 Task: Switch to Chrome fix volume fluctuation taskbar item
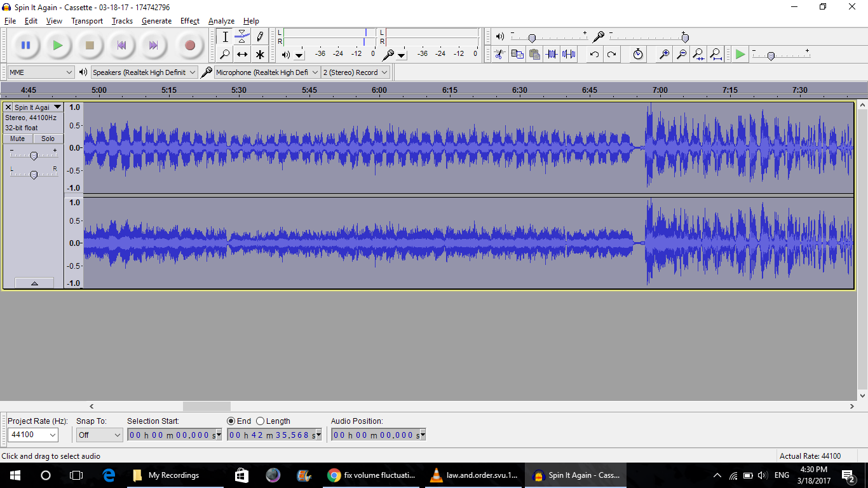click(372, 475)
